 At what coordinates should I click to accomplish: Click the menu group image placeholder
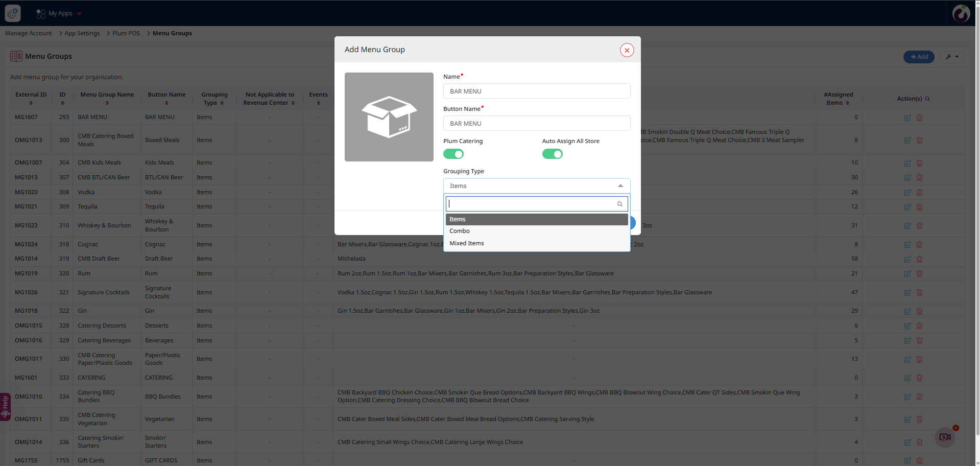(x=389, y=117)
